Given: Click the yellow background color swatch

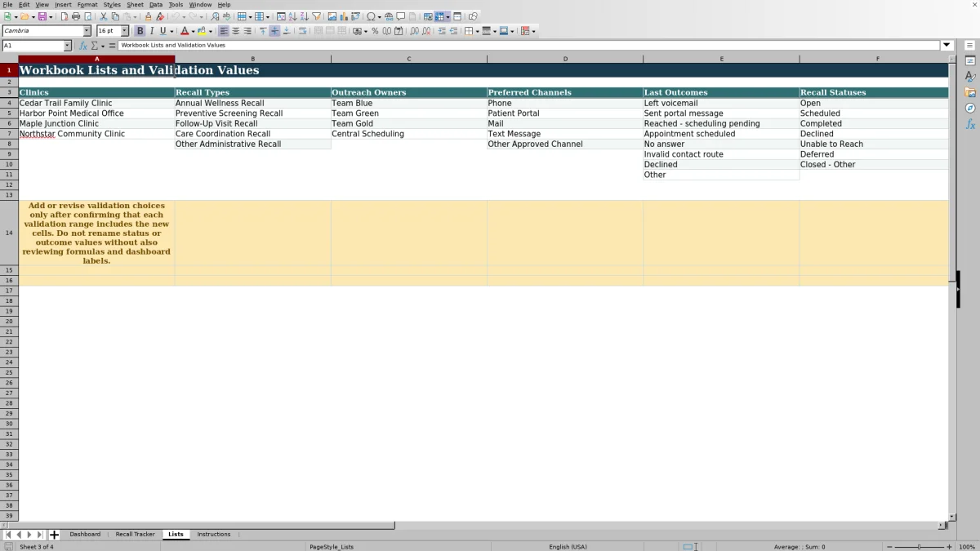Looking at the screenshot, I should 203,31.
